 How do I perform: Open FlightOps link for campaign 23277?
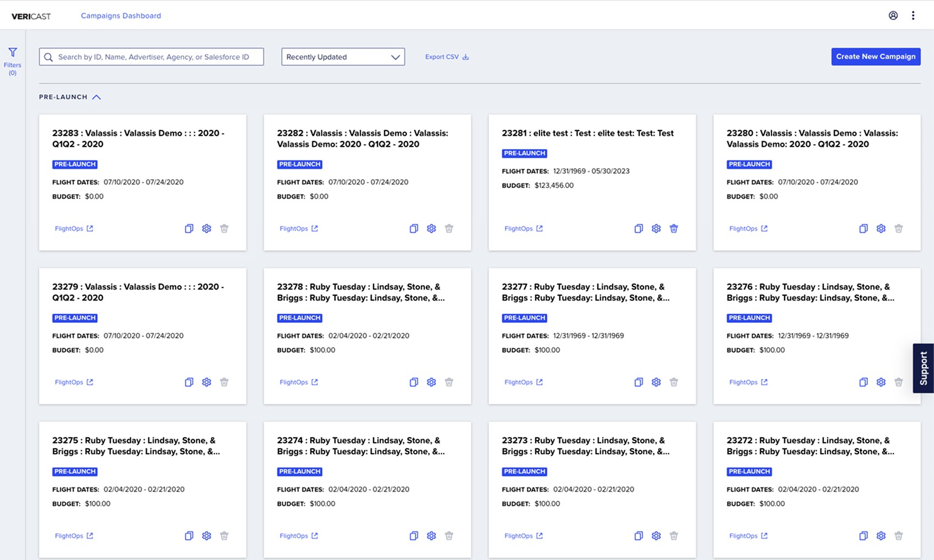click(x=523, y=382)
